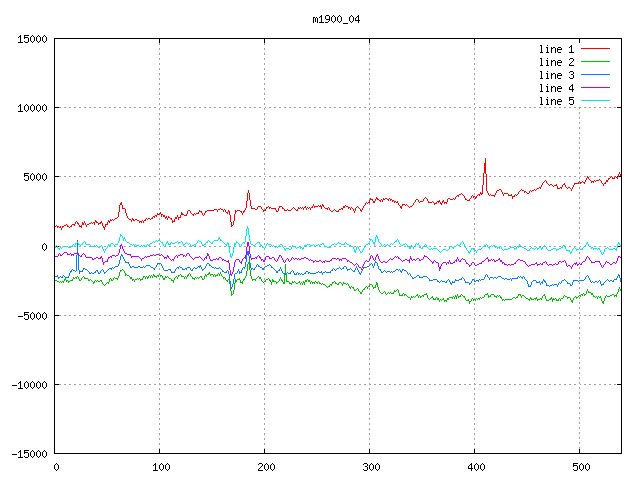Viewport: 640px width, 480px height.
Task: Click the x-axis label 100
Action: [x=161, y=467]
